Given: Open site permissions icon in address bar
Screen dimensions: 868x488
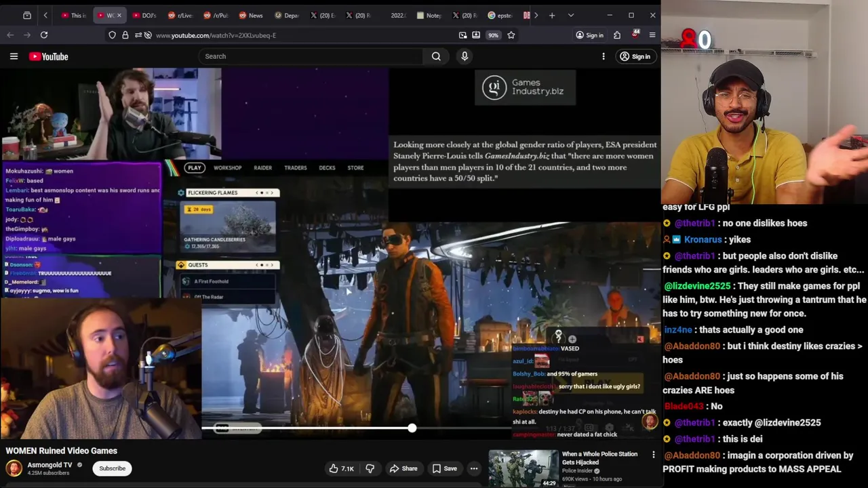Looking at the screenshot, I should pyautogui.click(x=138, y=35).
